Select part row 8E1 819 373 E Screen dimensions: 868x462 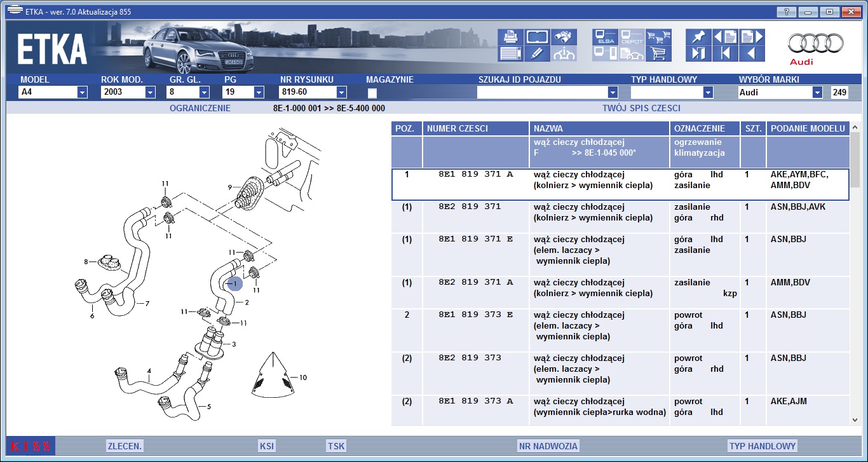tap(620, 330)
